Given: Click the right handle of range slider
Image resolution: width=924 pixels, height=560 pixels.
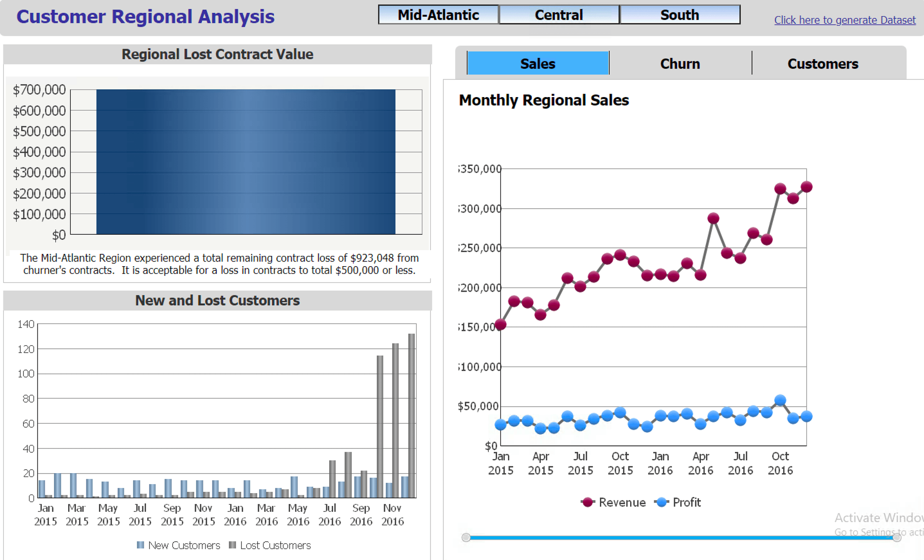Looking at the screenshot, I should coord(897,537).
